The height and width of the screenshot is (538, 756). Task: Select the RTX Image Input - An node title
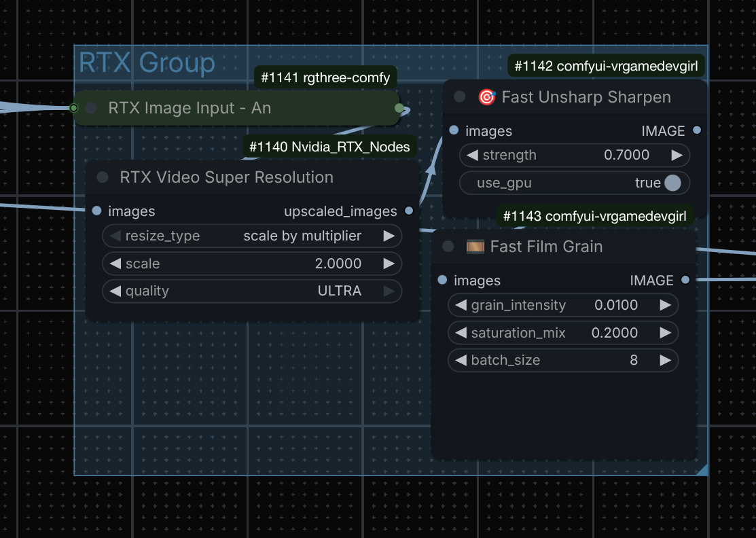coord(190,108)
